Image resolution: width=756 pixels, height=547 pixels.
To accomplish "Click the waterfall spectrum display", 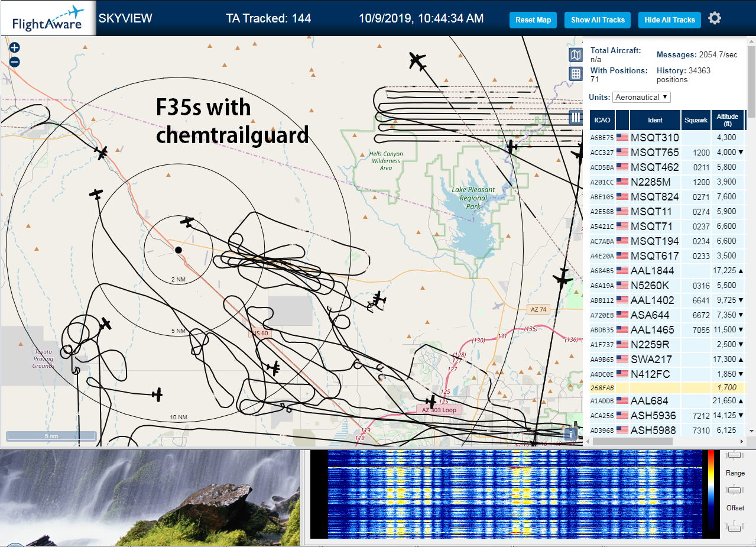I will pos(514,494).
